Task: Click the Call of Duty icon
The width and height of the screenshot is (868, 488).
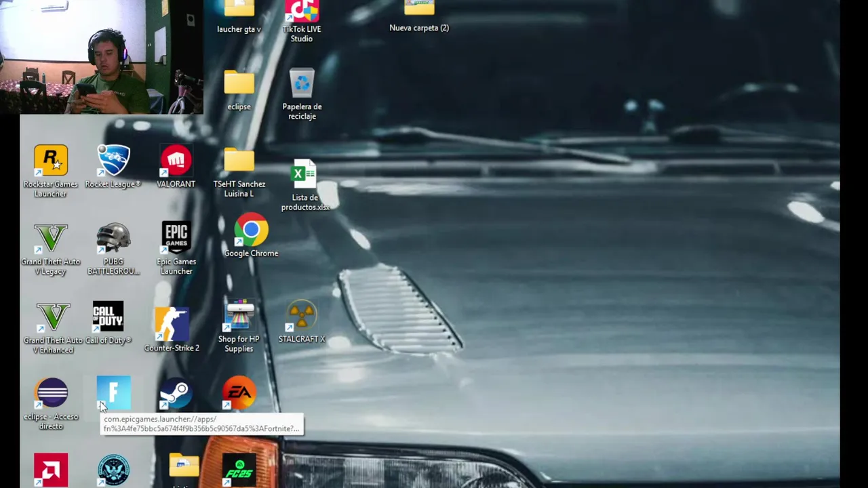Action: point(108,317)
